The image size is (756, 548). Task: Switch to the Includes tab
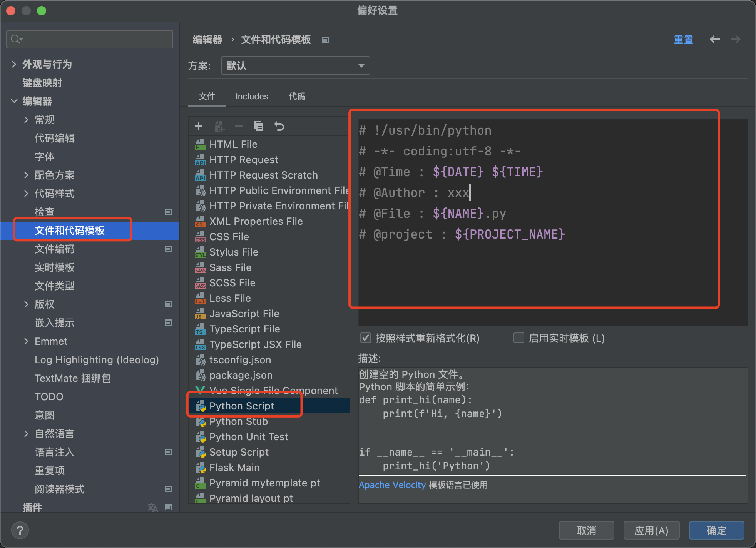[x=252, y=96]
